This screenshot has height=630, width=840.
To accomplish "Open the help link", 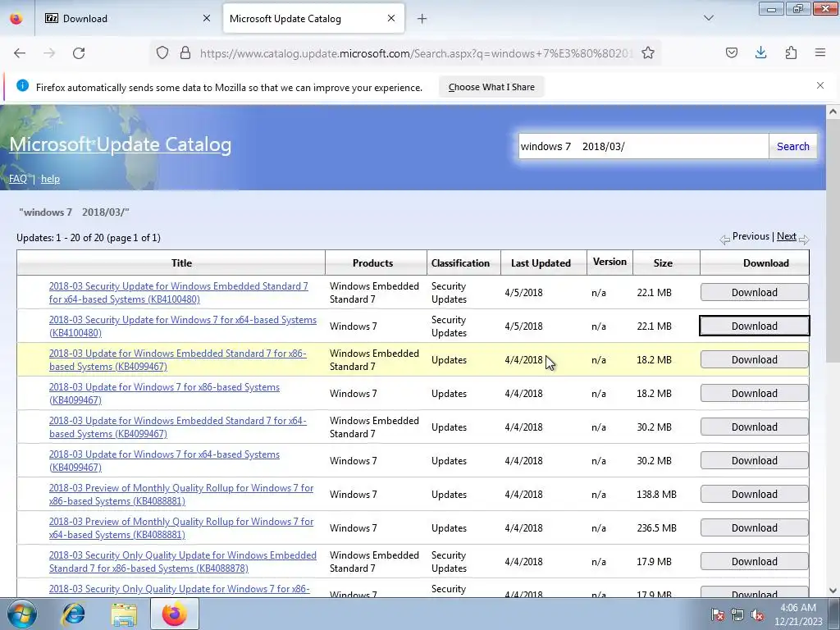I will click(x=50, y=178).
